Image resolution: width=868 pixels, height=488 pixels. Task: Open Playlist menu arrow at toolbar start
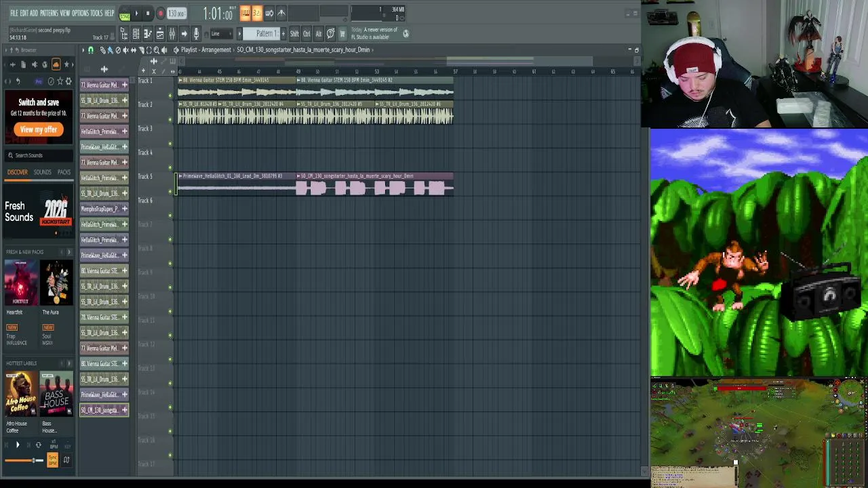[x=83, y=50]
